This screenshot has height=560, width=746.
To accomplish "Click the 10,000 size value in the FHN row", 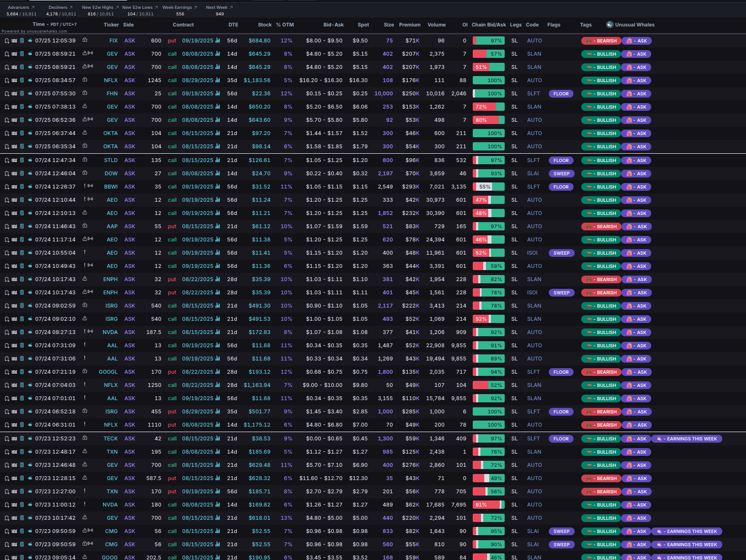I will point(383,94).
